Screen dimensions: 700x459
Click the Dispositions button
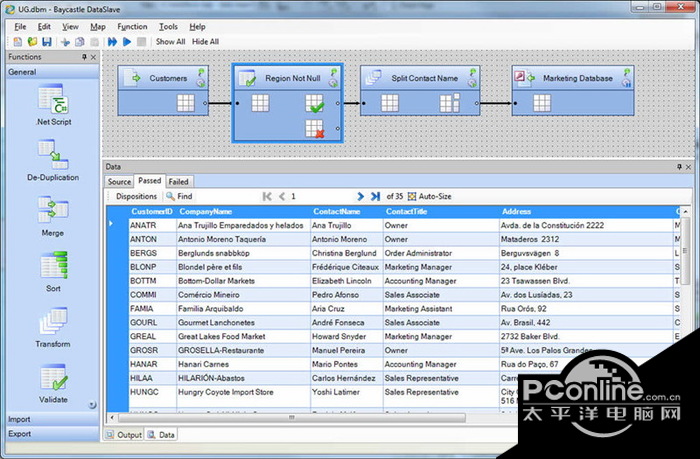pyautogui.click(x=136, y=196)
